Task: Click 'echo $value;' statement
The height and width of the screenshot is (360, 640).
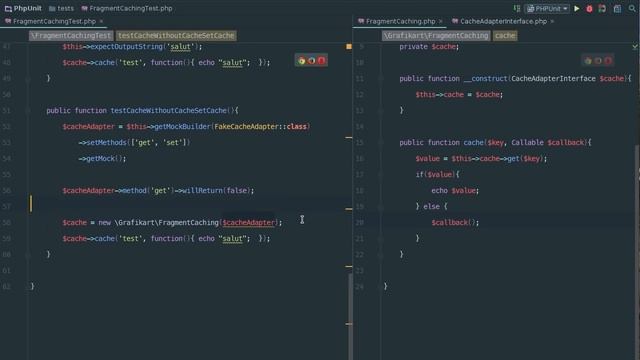Action: pos(455,191)
